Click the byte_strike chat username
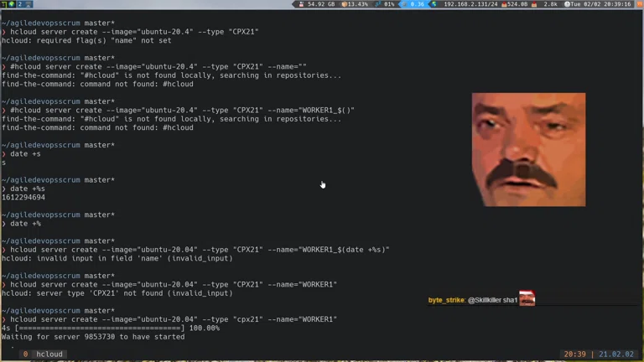Image resolution: width=644 pixels, height=362 pixels. tap(446, 300)
